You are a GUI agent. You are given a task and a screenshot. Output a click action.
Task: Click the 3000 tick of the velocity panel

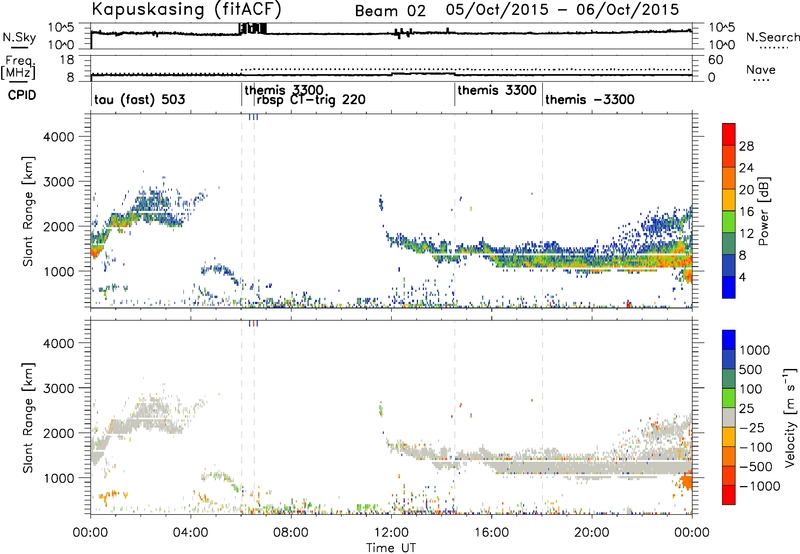[x=59, y=388]
